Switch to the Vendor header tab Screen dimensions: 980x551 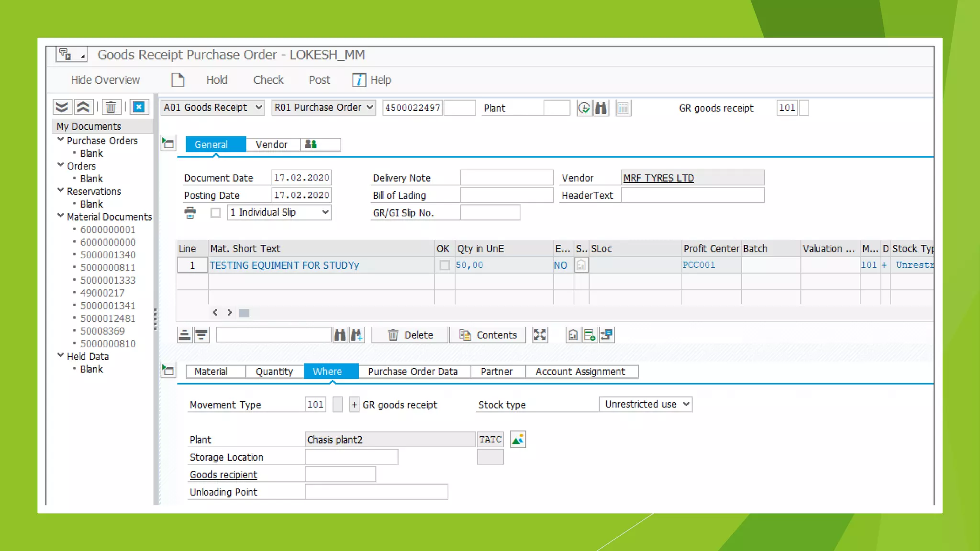(271, 144)
